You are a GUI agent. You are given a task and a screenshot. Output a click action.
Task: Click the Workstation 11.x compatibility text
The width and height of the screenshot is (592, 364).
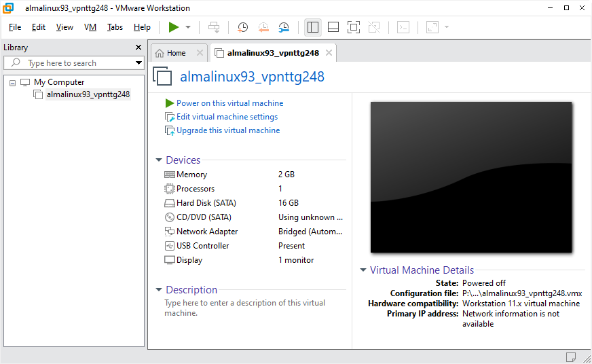pyautogui.click(x=521, y=304)
